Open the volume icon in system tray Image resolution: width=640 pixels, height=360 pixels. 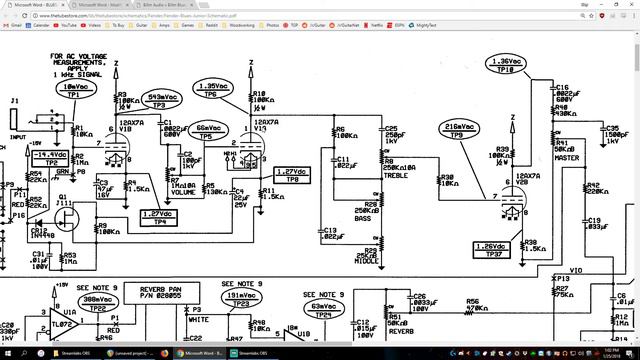tap(580, 353)
